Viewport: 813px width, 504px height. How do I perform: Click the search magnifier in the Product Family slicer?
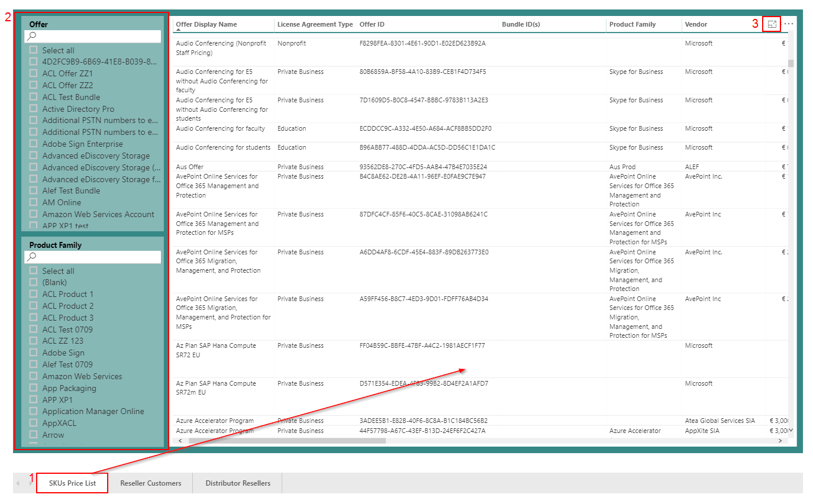point(33,257)
